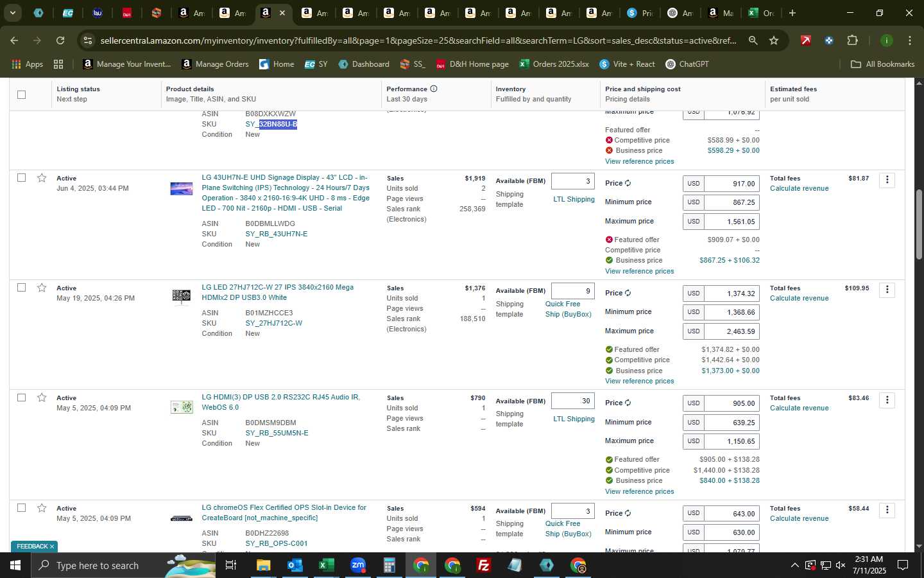
Task: Select the LG chromeOS Flex listing checkbox
Action: coord(22,507)
